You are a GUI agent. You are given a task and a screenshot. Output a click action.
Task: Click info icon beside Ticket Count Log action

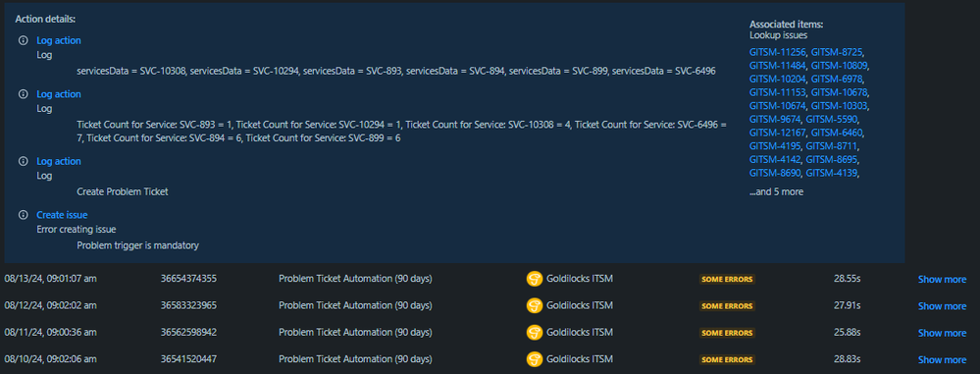coord(24,94)
